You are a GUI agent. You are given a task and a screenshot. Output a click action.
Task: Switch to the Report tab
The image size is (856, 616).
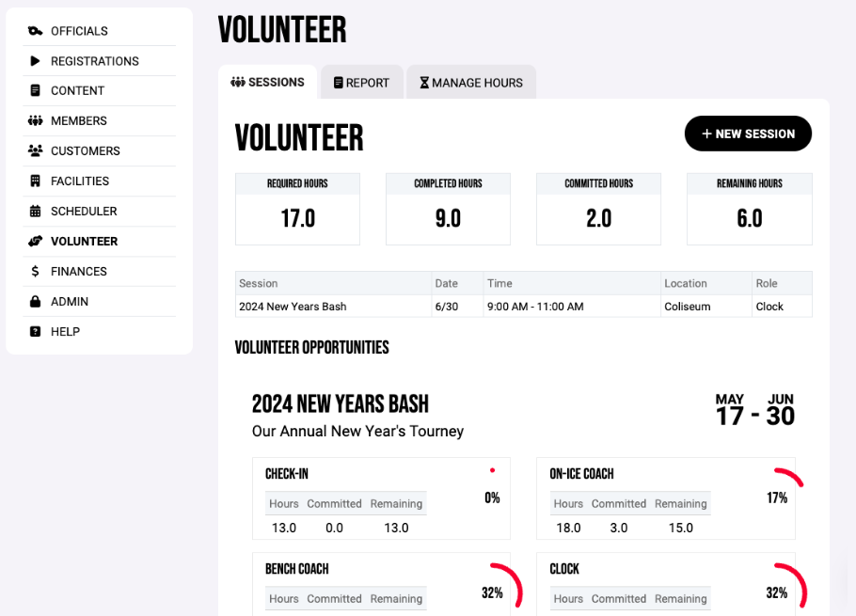361,83
